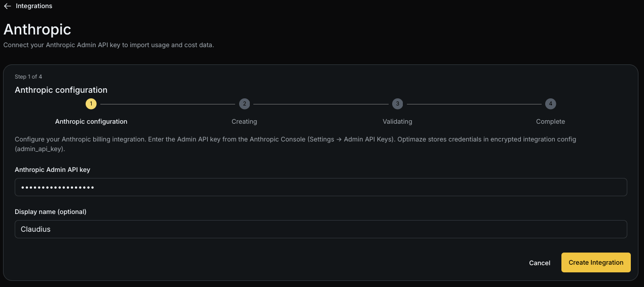Image resolution: width=644 pixels, height=287 pixels.
Task: Click the 'Display name (optional)' label
Action: (51, 211)
